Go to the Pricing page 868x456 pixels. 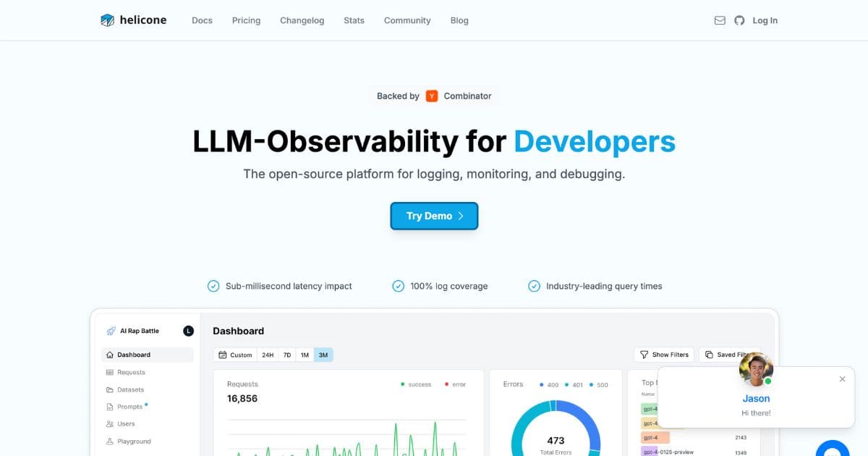pyautogui.click(x=246, y=20)
